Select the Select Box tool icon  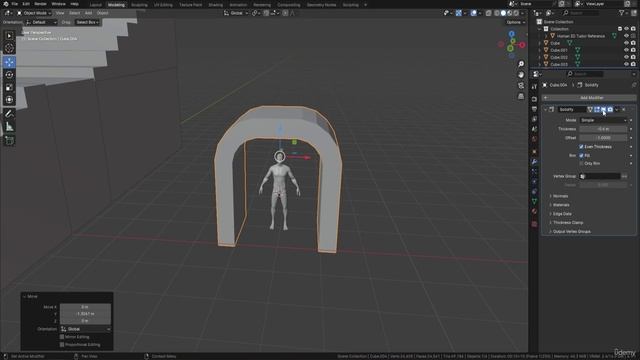(x=9, y=36)
